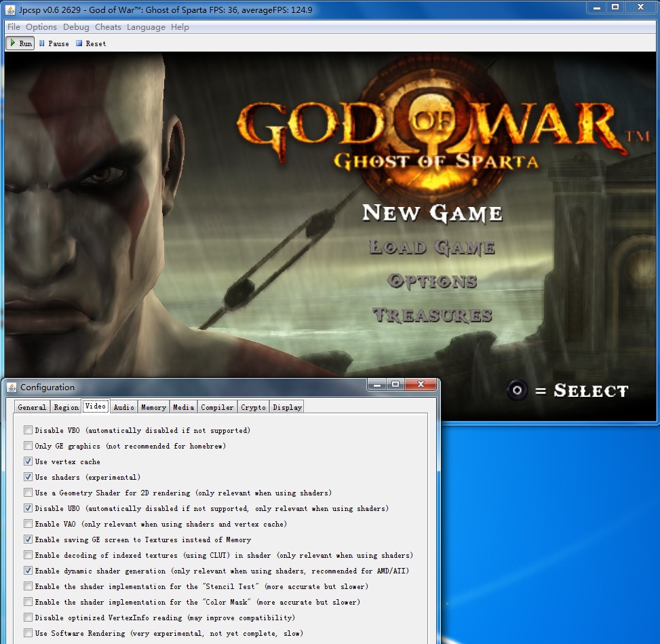Click the Configuration window Java icon
Screen dimensions: 660x644
point(12,387)
